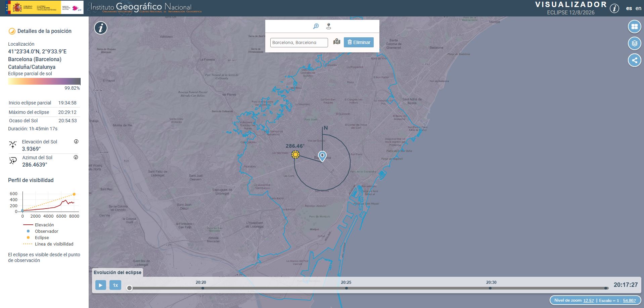This screenshot has height=308, width=644.
Task: Click the Barcelona location search field
Action: tap(299, 43)
